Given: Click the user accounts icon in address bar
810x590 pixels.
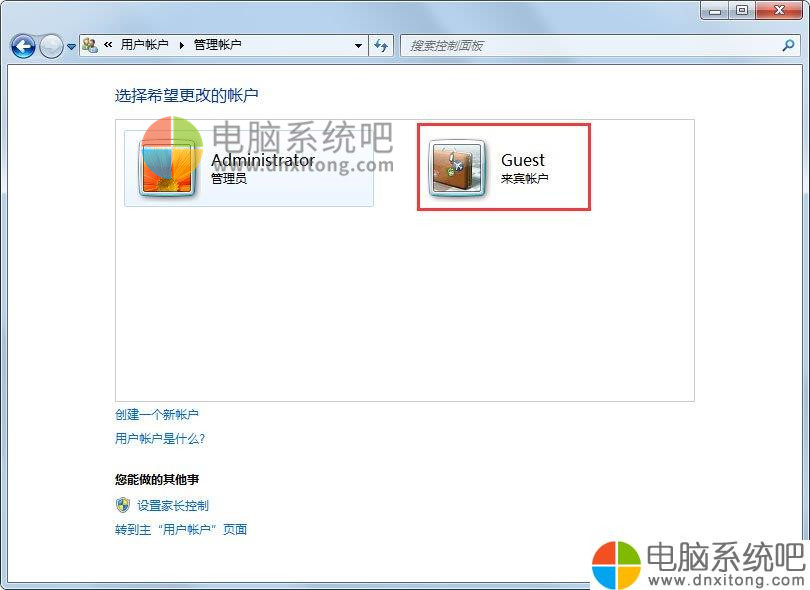Looking at the screenshot, I should tap(90, 45).
